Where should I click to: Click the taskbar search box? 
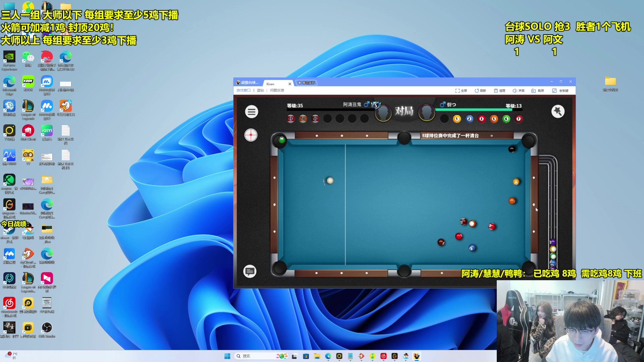coord(261,356)
